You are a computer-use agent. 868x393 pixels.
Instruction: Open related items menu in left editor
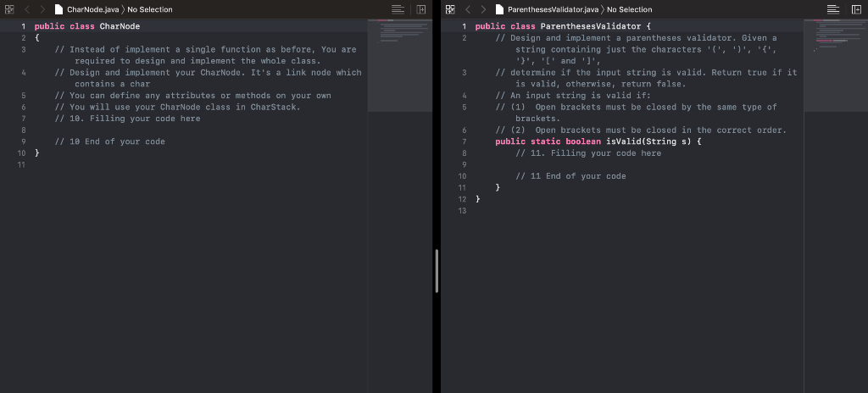pyautogui.click(x=8, y=9)
